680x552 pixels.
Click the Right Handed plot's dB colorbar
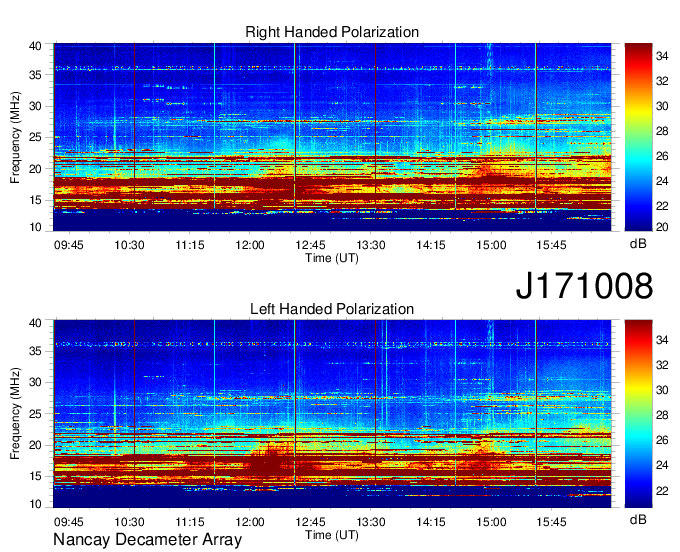click(x=638, y=137)
